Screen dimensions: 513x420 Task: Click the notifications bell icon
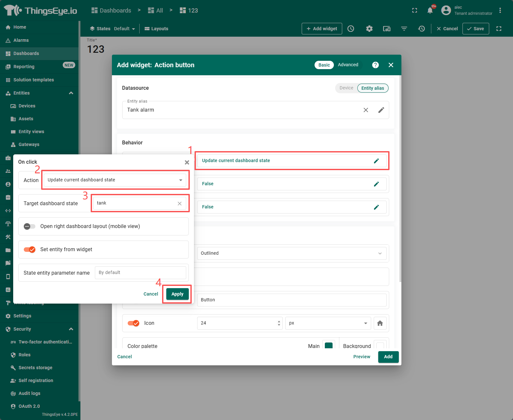click(x=430, y=10)
